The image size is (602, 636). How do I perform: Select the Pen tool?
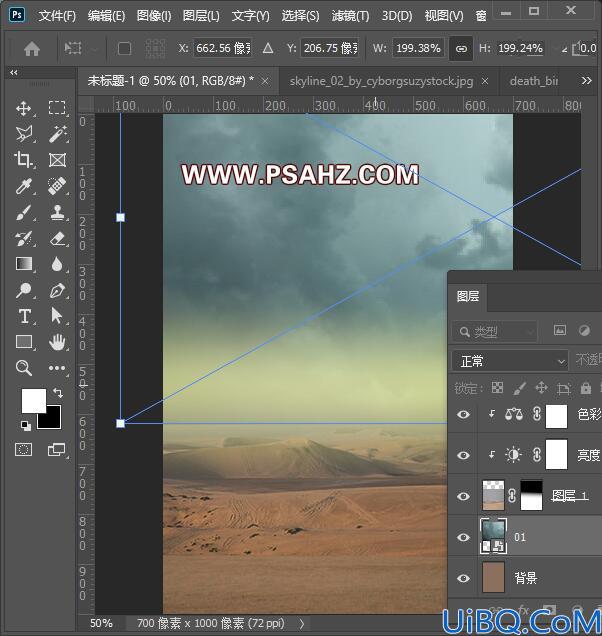coord(57,290)
